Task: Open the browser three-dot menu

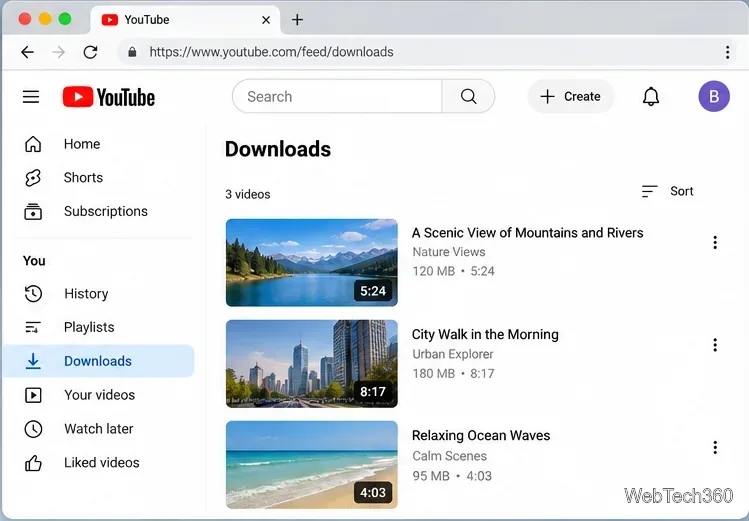Action: click(727, 52)
